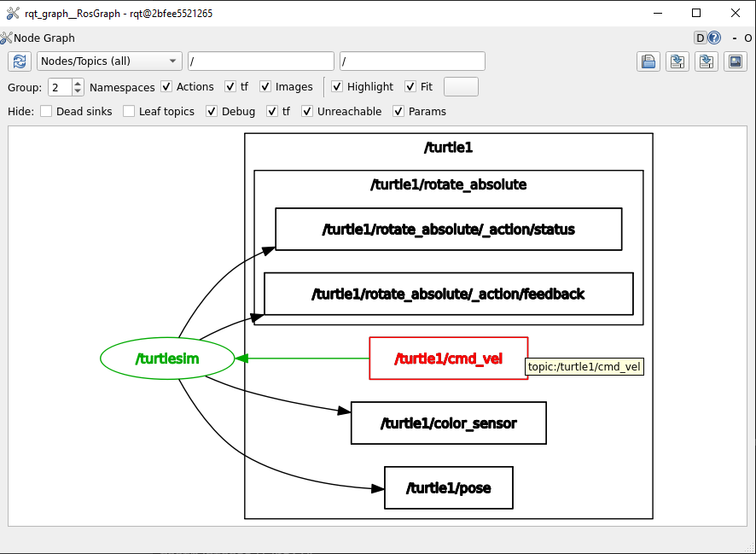Enable Hide Leaf topics checkbox
Viewport: 756px width, 554px height.
129,111
